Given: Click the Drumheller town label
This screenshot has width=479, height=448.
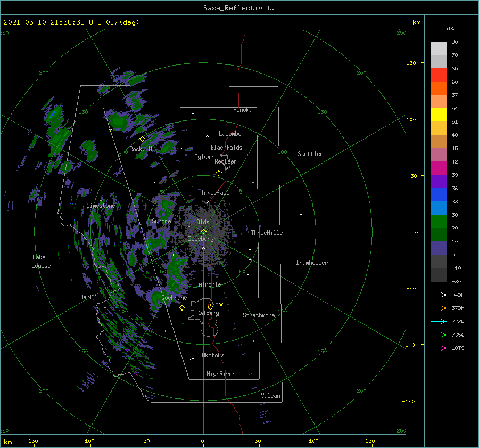Looking at the screenshot, I should (x=312, y=263).
